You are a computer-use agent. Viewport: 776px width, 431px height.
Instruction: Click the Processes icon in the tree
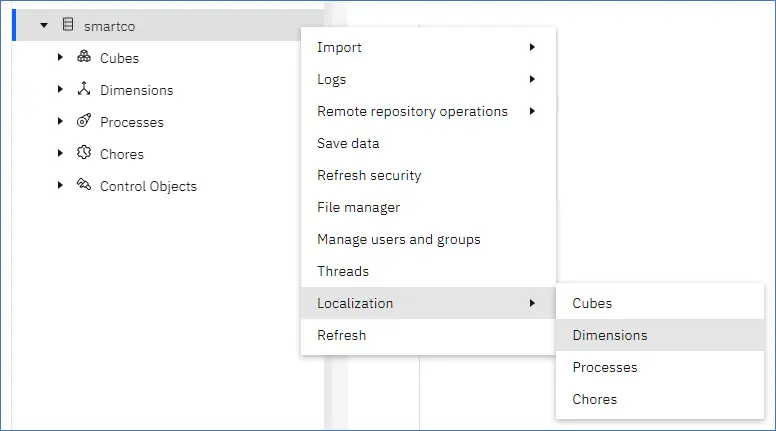click(x=84, y=120)
